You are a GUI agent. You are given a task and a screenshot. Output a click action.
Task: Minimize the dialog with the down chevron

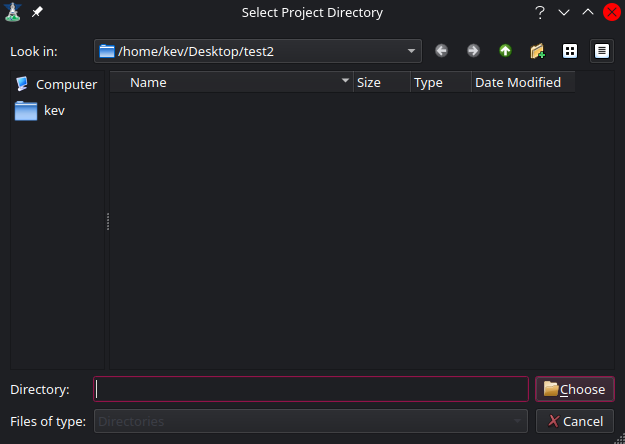(x=564, y=12)
